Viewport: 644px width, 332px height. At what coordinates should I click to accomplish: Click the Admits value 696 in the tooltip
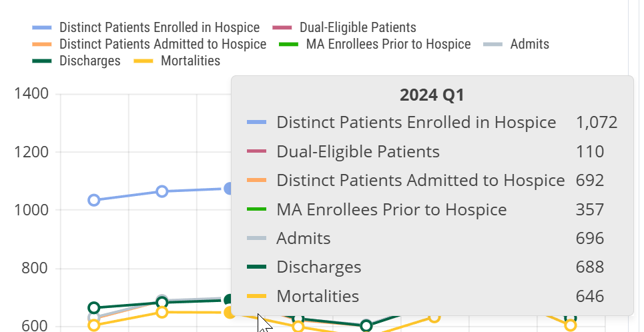pyautogui.click(x=590, y=238)
